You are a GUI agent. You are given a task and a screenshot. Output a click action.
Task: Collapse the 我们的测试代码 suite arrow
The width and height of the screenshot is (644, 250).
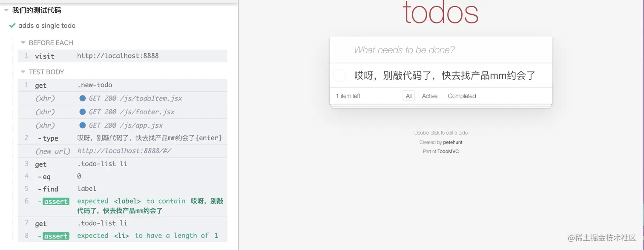click(6, 10)
